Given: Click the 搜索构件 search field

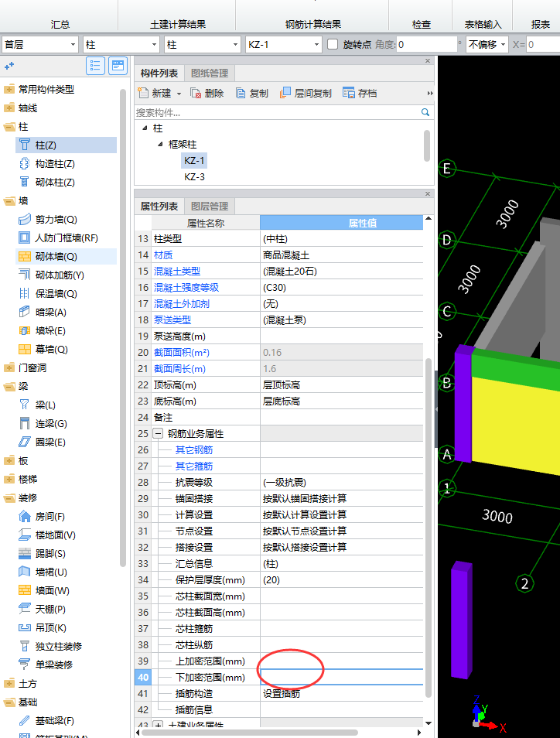Looking at the screenshot, I should point(278,112).
